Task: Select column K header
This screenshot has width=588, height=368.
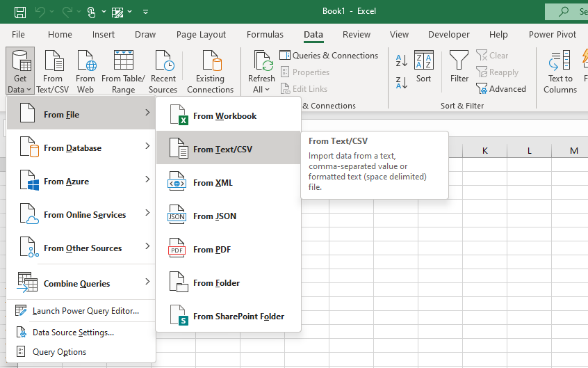Action: tap(484, 150)
